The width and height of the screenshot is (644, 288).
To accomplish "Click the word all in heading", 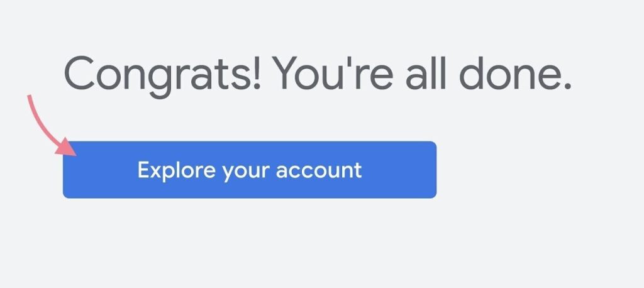I will click(x=426, y=72).
